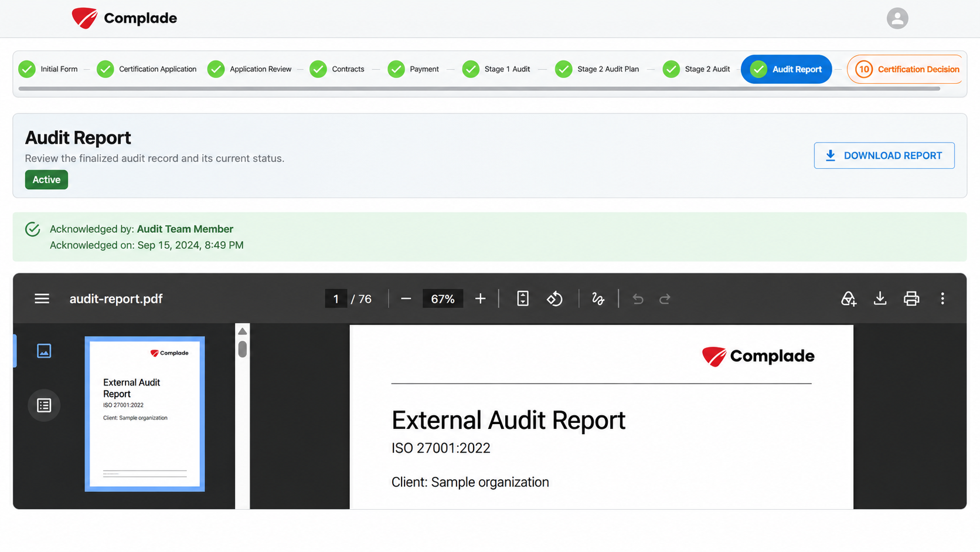The image size is (980, 552).
Task: Click the total page count '/ 76'
Action: pyautogui.click(x=361, y=299)
